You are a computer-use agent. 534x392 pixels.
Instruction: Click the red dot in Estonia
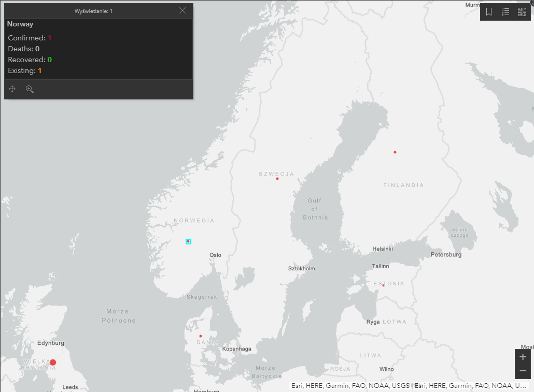tap(384, 285)
